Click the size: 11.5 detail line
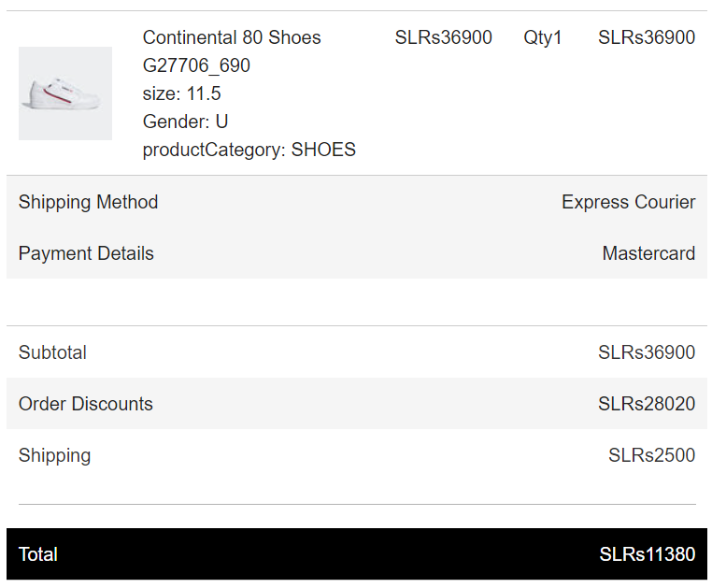 click(x=181, y=93)
